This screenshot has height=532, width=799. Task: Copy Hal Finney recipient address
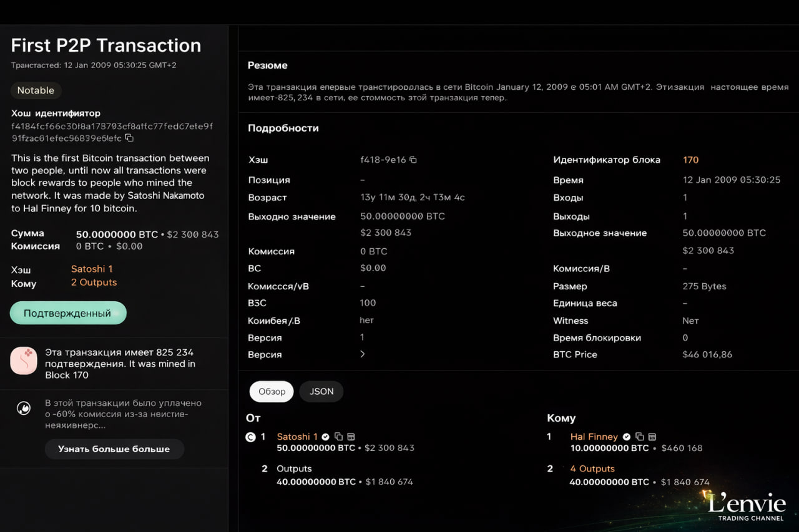click(x=640, y=437)
